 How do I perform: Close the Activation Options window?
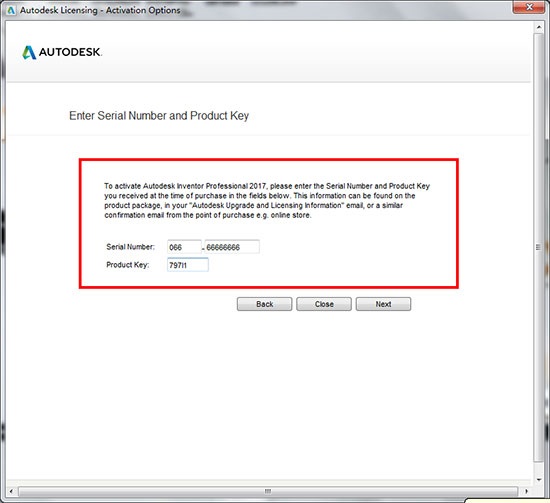(530, 7)
